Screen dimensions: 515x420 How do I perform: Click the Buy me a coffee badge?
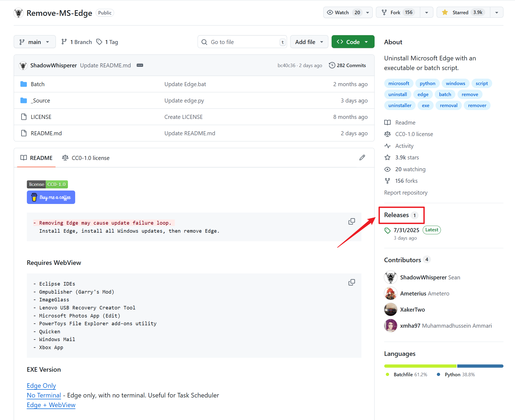(x=51, y=197)
